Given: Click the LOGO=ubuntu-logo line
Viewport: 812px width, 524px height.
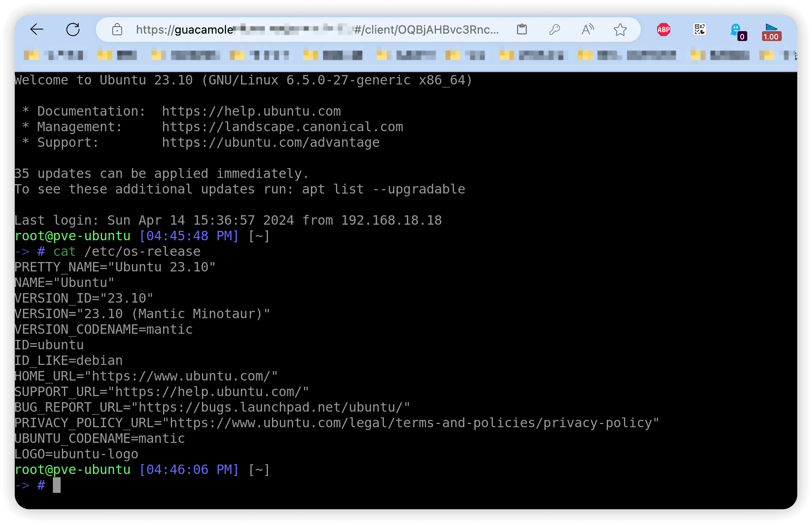Looking at the screenshot, I should pyautogui.click(x=76, y=454).
